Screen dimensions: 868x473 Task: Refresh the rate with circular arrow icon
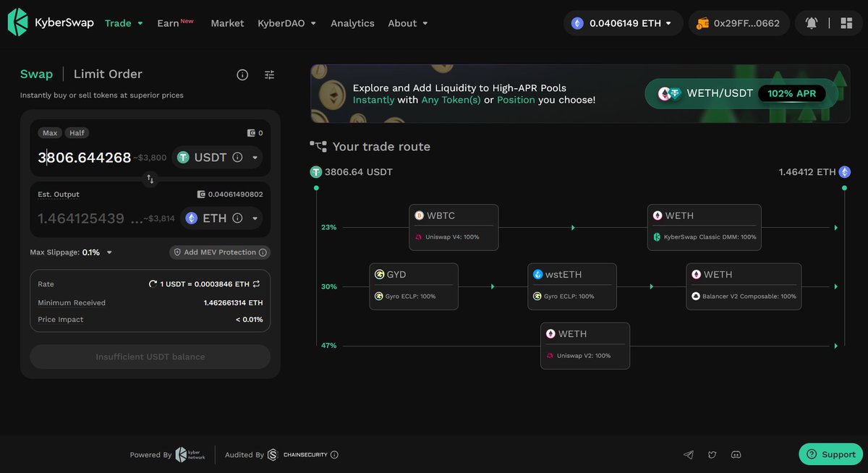[x=153, y=284]
